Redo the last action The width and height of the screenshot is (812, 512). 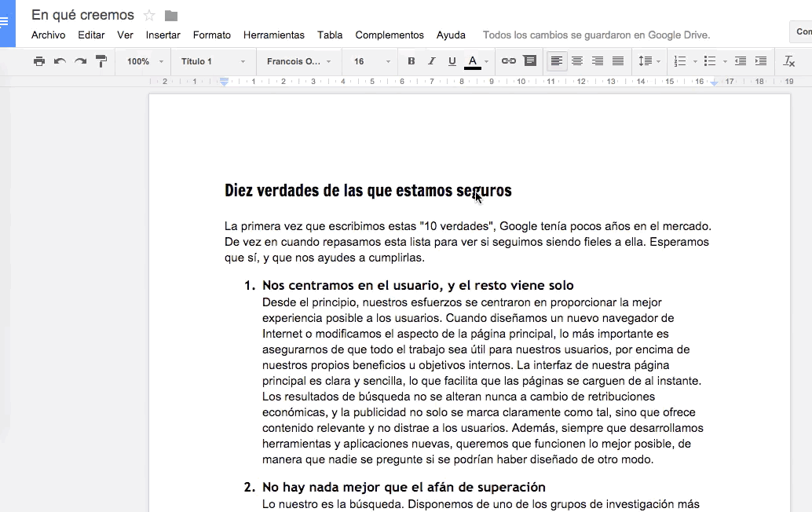(80, 61)
